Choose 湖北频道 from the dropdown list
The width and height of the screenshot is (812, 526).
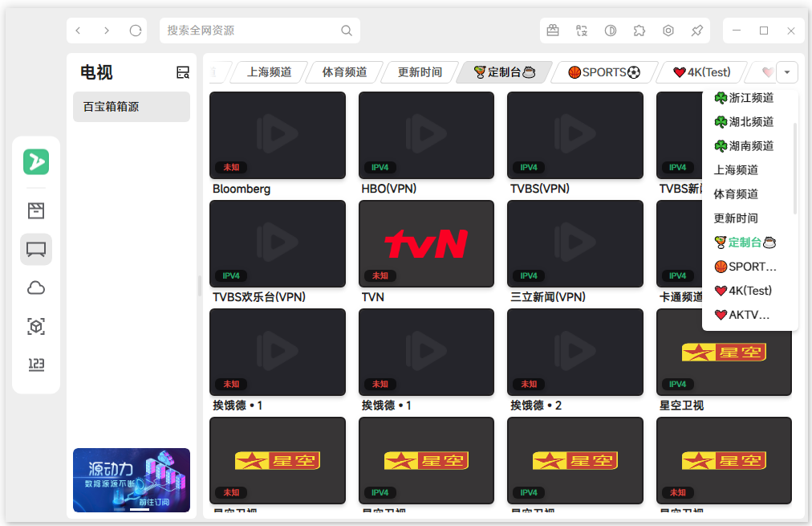[744, 122]
